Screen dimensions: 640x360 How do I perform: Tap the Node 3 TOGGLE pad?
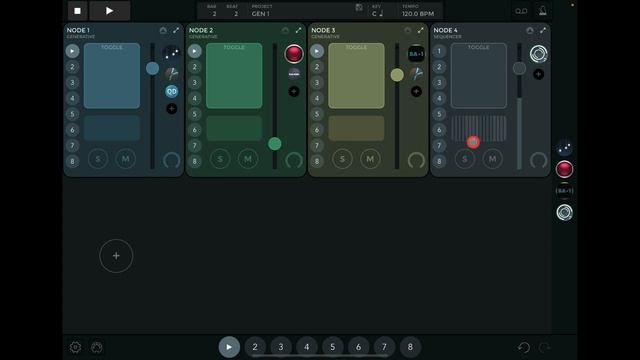click(x=356, y=76)
